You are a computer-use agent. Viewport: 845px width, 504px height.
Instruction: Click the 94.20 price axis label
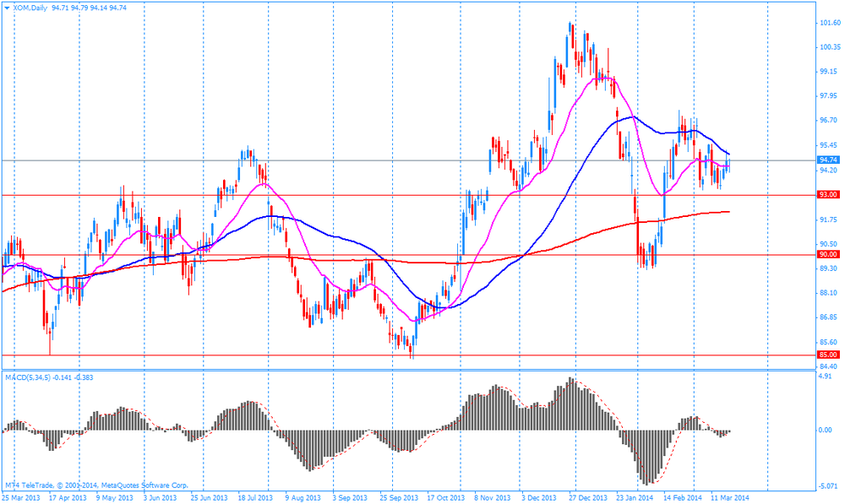830,171
